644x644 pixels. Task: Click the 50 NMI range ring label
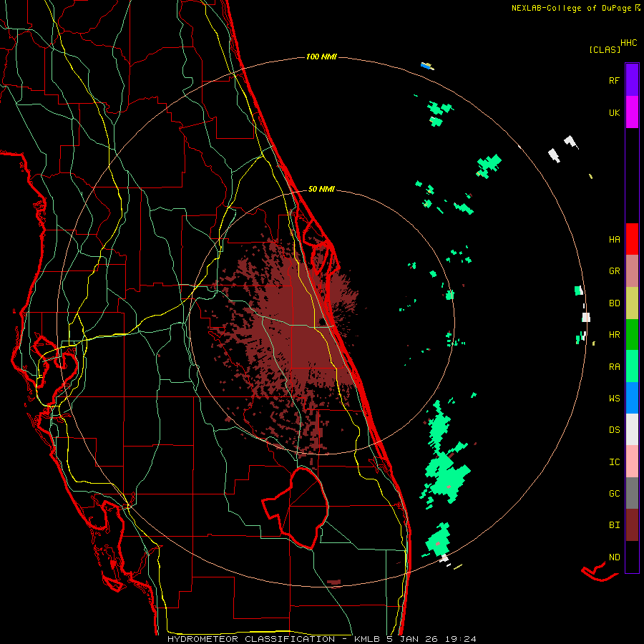tap(321, 190)
